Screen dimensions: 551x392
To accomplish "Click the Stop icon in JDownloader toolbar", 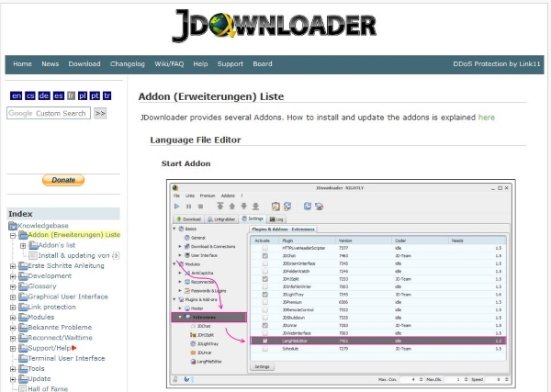I will coord(200,207).
